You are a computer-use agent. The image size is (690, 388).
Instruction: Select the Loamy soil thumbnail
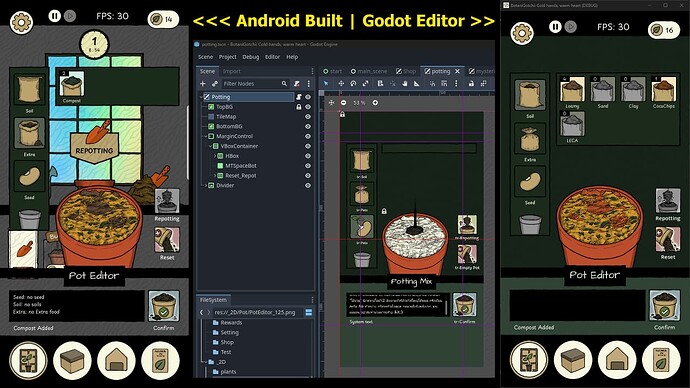(572, 89)
